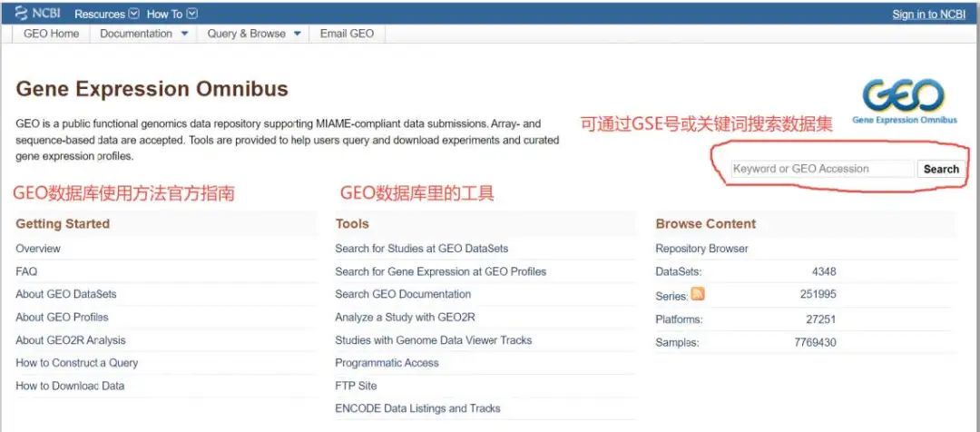
Task: Open About GEO2R Analysis link
Action: click(71, 340)
